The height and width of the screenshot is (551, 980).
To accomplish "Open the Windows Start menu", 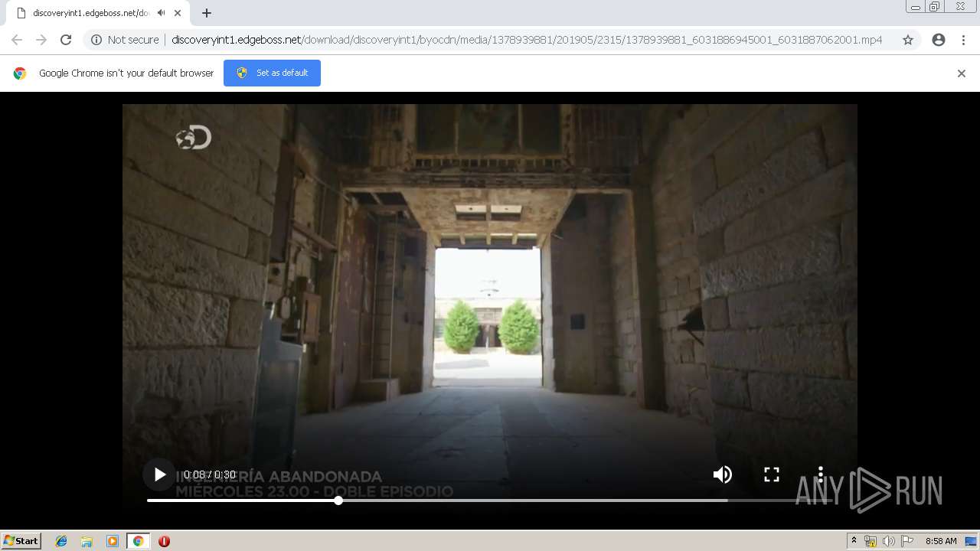I will [21, 541].
